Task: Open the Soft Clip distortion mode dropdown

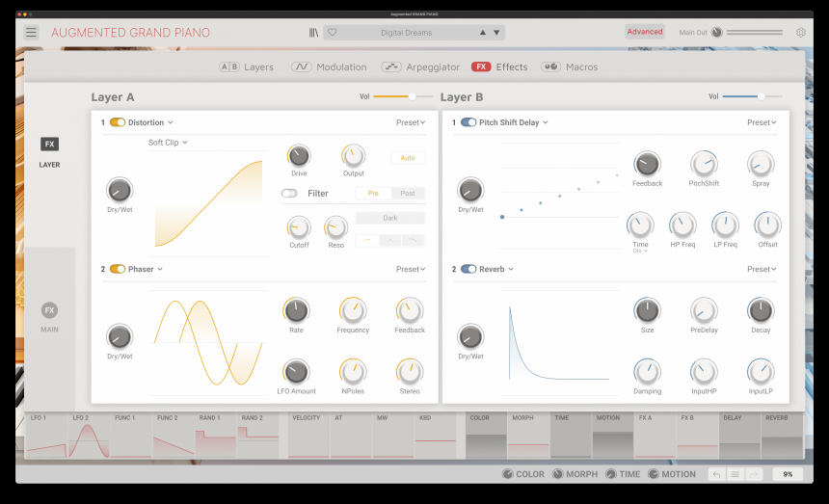Action: coord(168,143)
